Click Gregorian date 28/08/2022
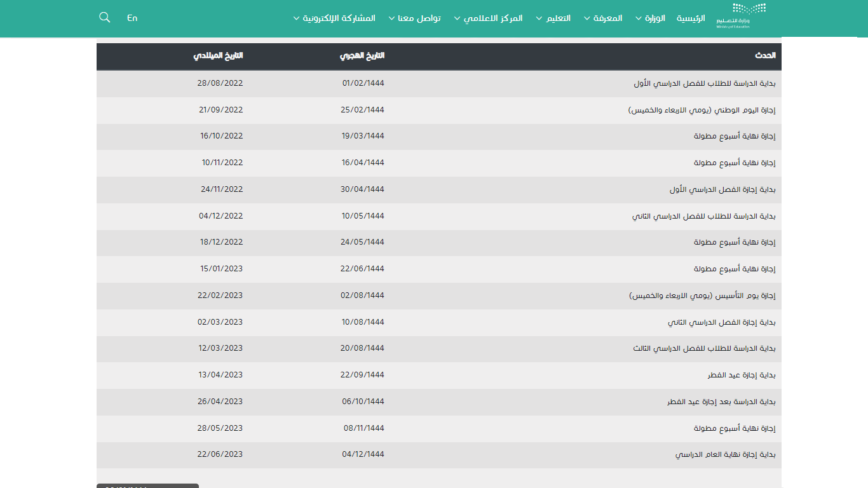 click(x=220, y=83)
